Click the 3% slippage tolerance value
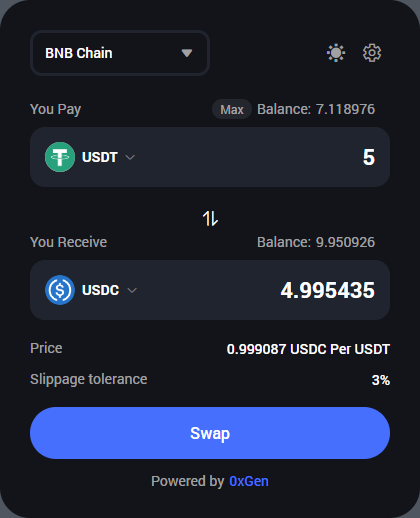This screenshot has height=518, width=420. point(381,380)
